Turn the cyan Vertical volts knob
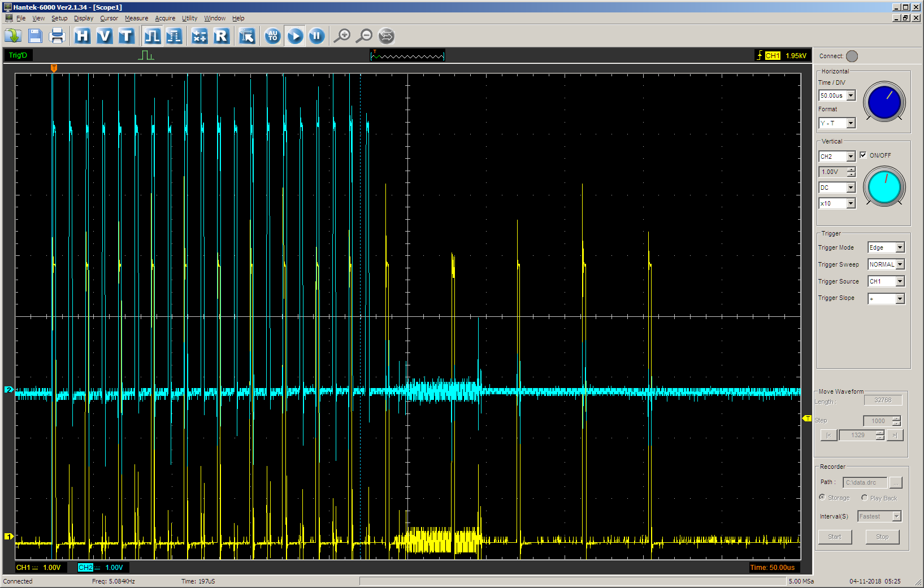The height and width of the screenshot is (588, 924). [x=884, y=186]
